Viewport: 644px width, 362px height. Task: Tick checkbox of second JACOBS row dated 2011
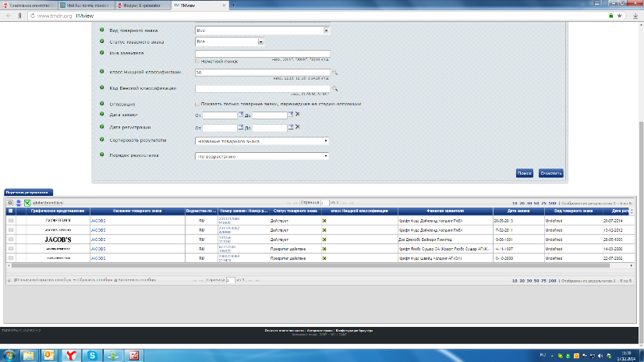pos(11,230)
